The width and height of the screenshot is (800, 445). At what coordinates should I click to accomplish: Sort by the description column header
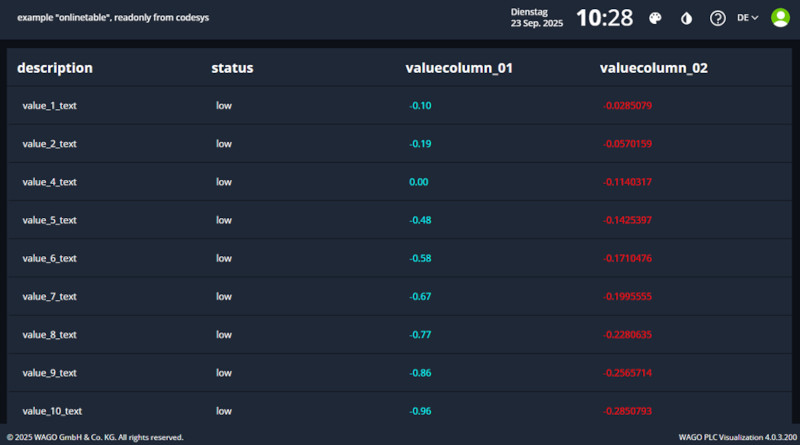[55, 68]
